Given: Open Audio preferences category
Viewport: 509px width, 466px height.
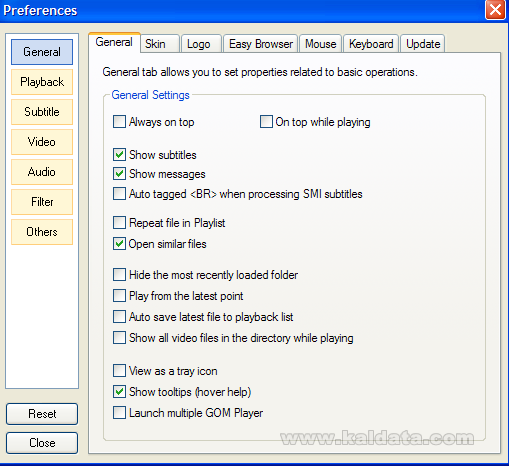Looking at the screenshot, I should [x=42, y=172].
